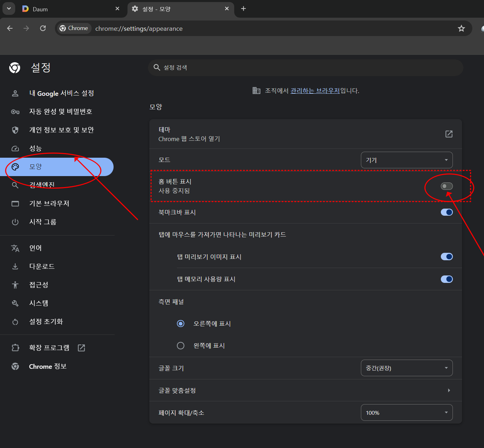This screenshot has width=484, height=448.
Task: Click the wrench icon for 시스템
Action: point(15,303)
